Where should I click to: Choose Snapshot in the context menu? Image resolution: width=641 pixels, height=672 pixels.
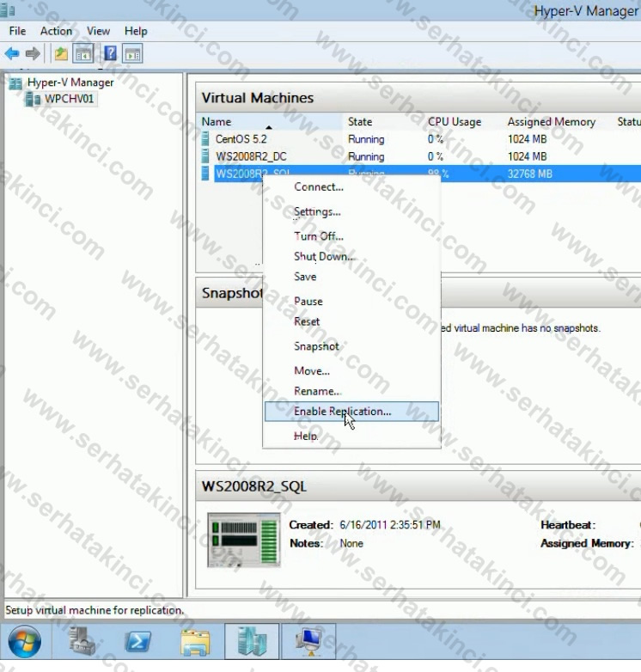[x=351, y=346]
